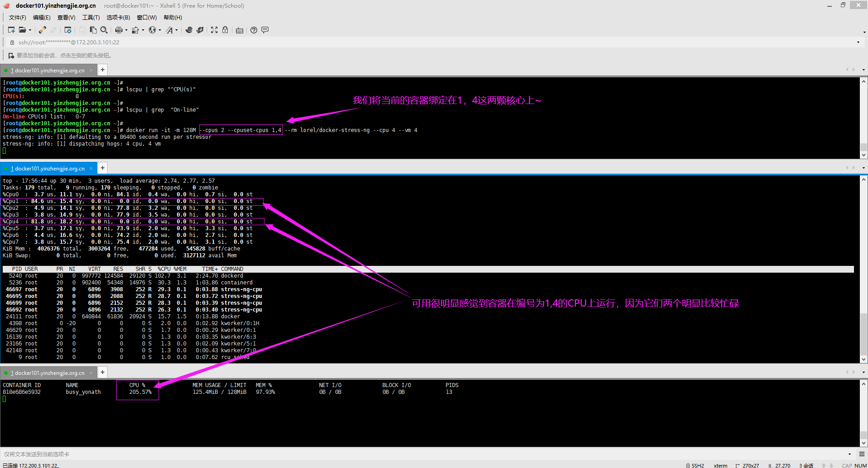Open the web browser globe icon
Viewport: 868px width, 468px height.
(x=153, y=30)
